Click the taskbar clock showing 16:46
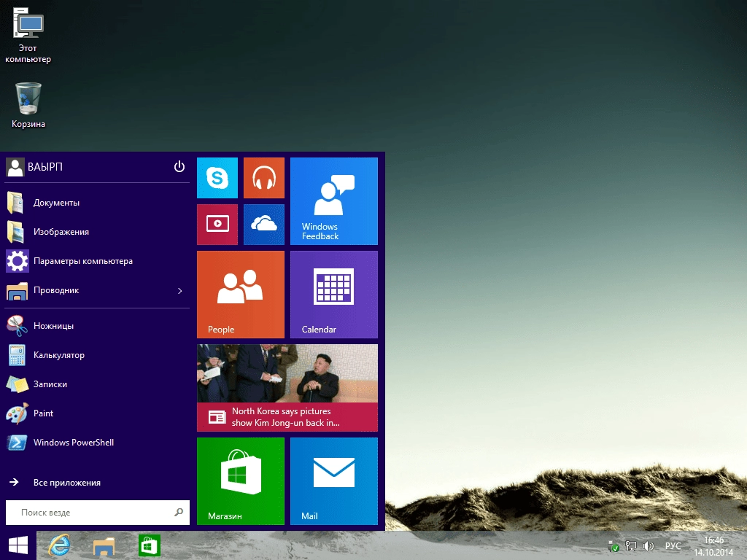Screen dimensions: 747x560 (x=713, y=546)
